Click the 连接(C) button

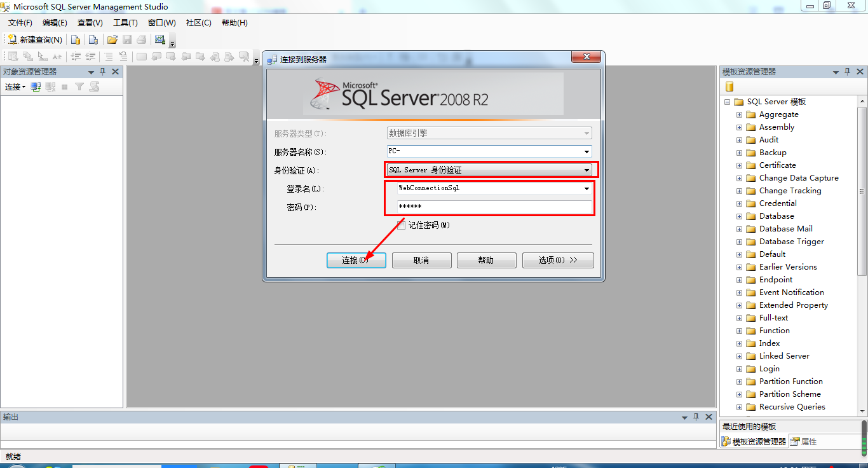point(356,260)
